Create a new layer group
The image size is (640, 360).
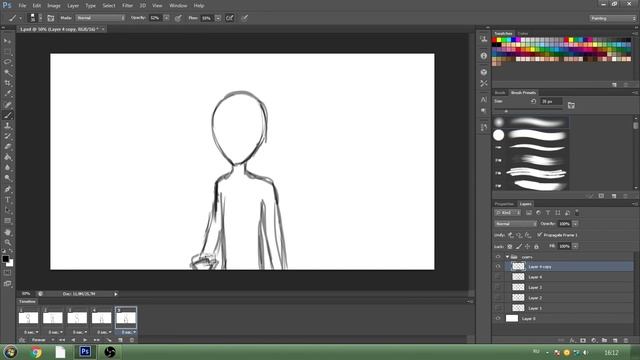click(604, 340)
